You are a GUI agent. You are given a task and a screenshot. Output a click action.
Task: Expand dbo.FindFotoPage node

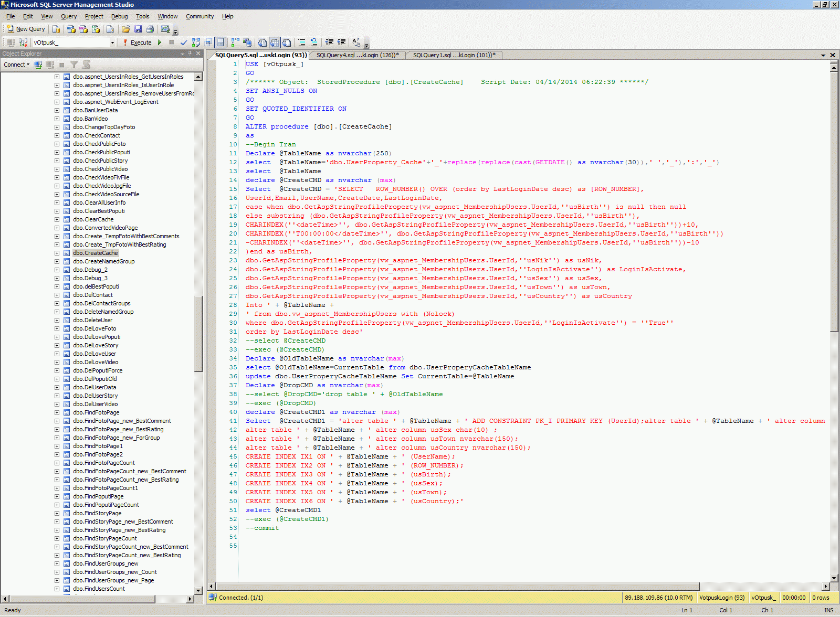57,412
